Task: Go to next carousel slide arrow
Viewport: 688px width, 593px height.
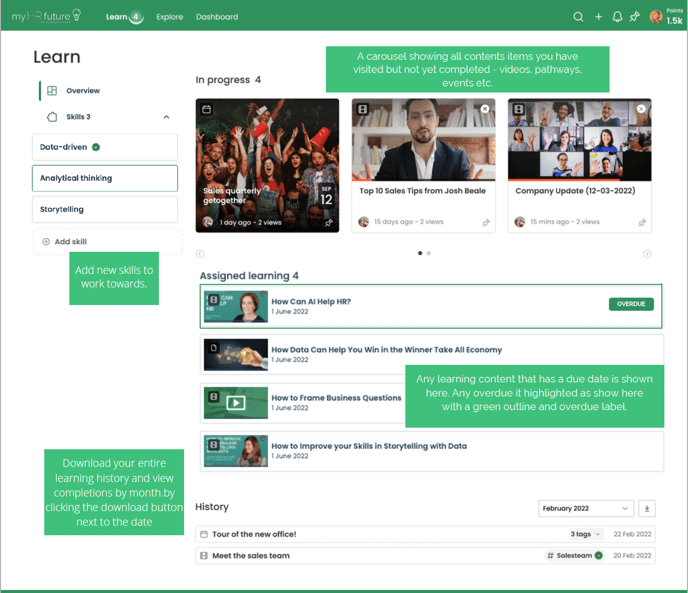Action: tap(647, 254)
